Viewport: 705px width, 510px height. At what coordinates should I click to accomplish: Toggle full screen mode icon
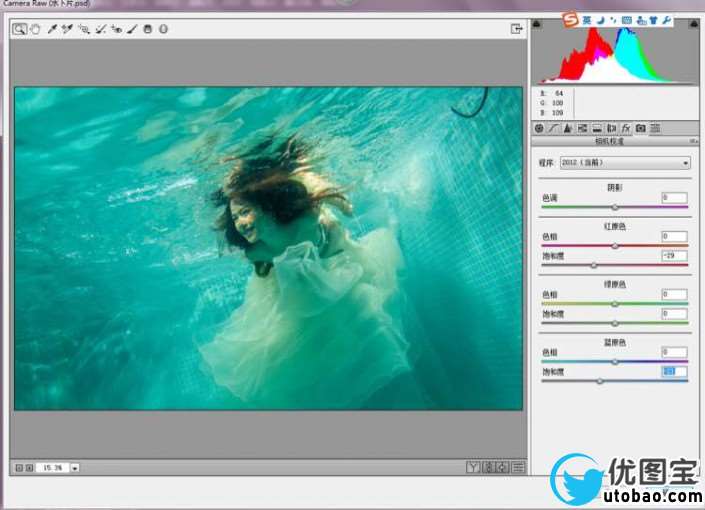(x=517, y=29)
